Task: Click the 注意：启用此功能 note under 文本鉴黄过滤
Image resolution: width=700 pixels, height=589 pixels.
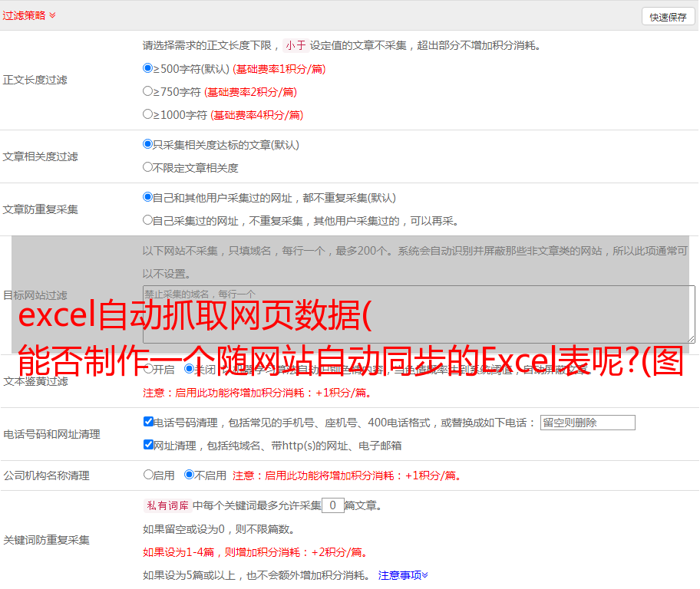Action: [258, 393]
